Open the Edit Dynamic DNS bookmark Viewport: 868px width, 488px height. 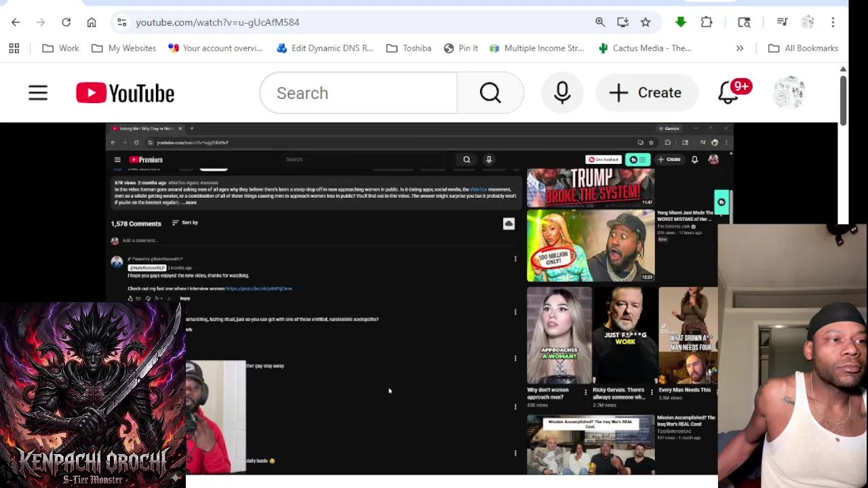pyautogui.click(x=325, y=48)
